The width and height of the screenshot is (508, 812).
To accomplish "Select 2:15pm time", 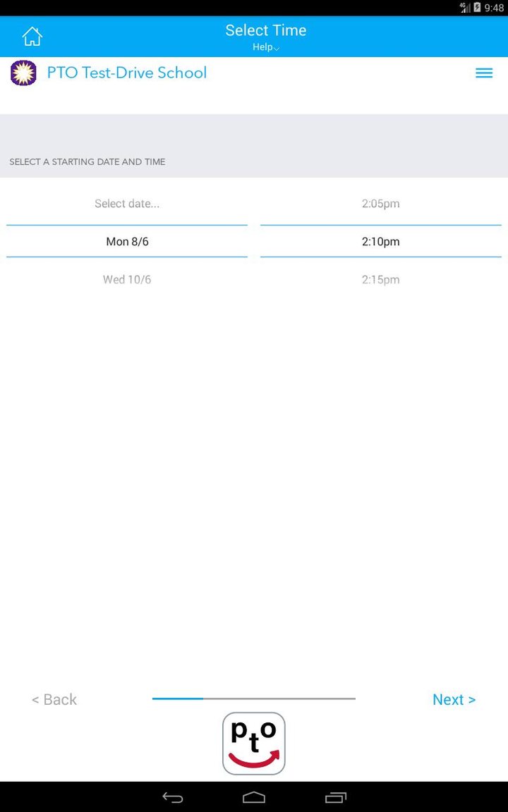I will click(x=380, y=280).
